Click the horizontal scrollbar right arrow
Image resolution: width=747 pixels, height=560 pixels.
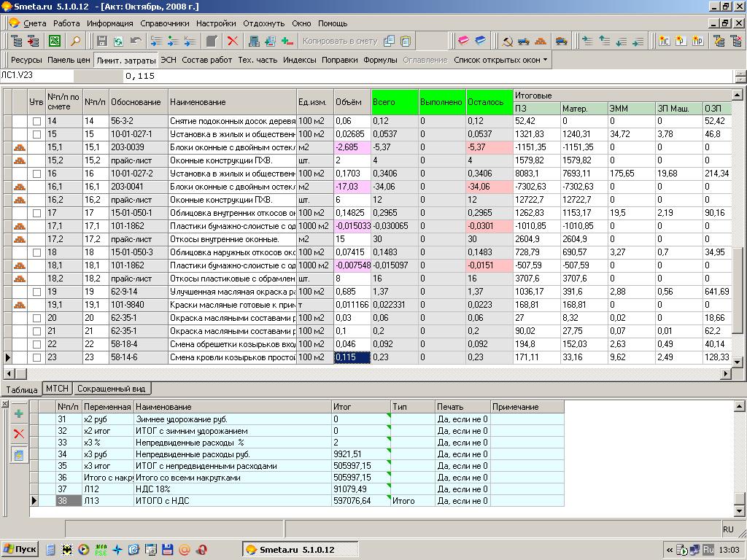(x=726, y=374)
